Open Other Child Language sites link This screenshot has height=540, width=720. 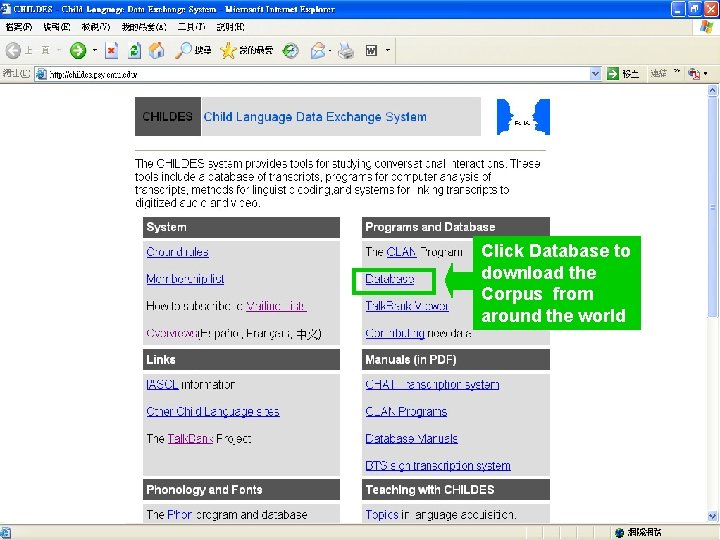click(213, 411)
